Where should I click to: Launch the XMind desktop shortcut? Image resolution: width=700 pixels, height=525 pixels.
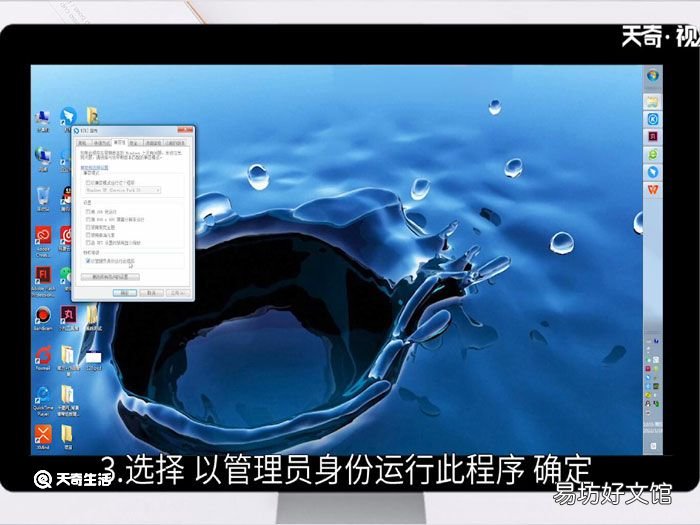43,437
